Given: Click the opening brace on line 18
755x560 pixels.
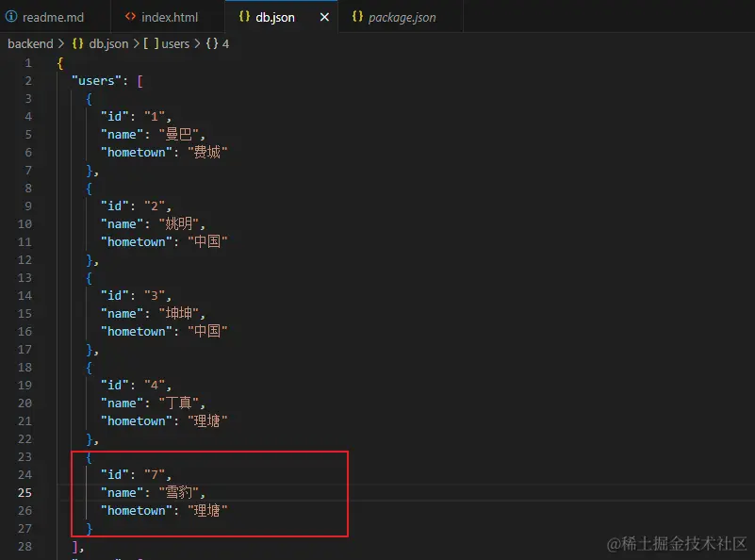Looking at the screenshot, I should point(90,368).
